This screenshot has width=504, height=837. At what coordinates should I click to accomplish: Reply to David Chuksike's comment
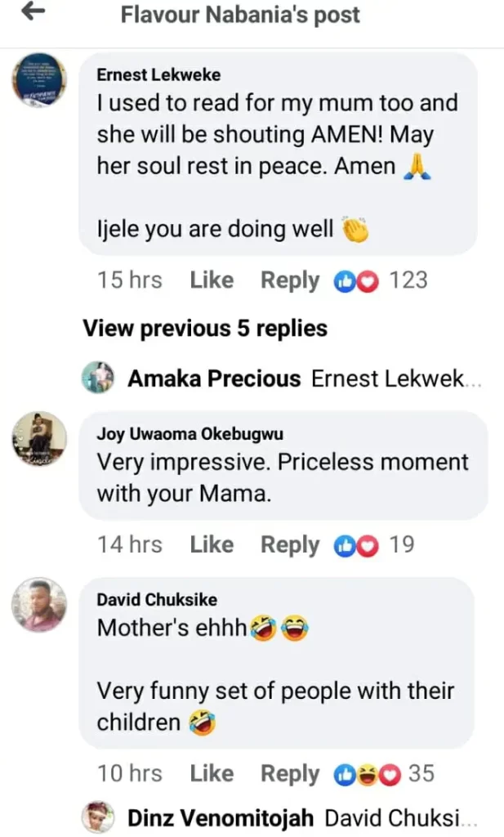click(289, 772)
